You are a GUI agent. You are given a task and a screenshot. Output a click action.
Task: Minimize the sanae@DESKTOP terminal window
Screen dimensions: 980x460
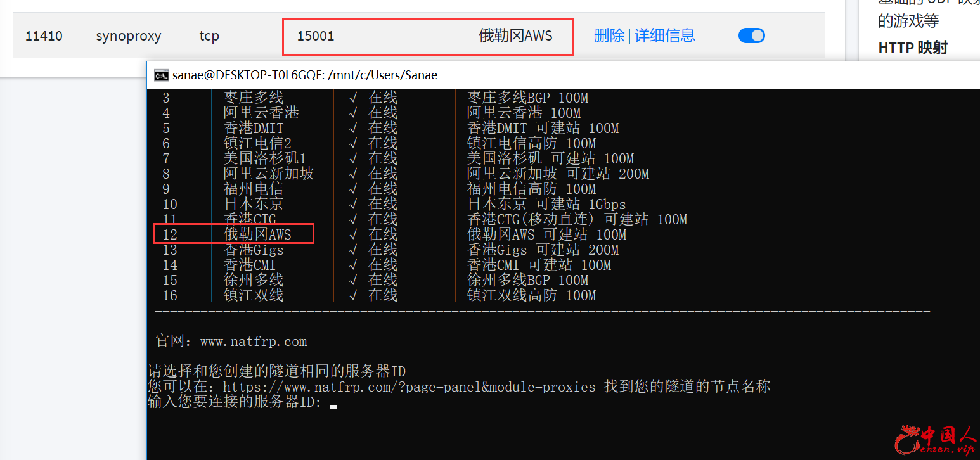[x=965, y=75]
